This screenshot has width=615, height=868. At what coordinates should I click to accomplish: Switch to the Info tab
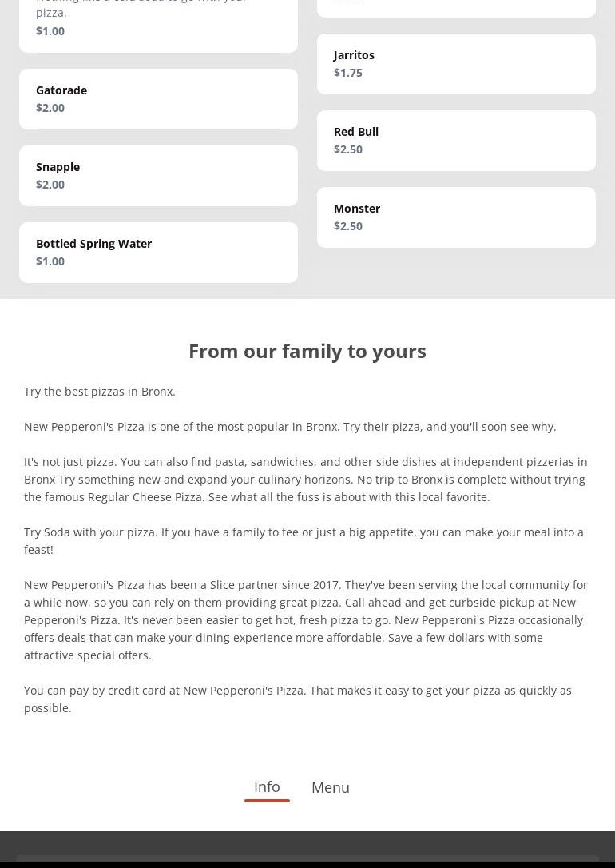click(267, 787)
